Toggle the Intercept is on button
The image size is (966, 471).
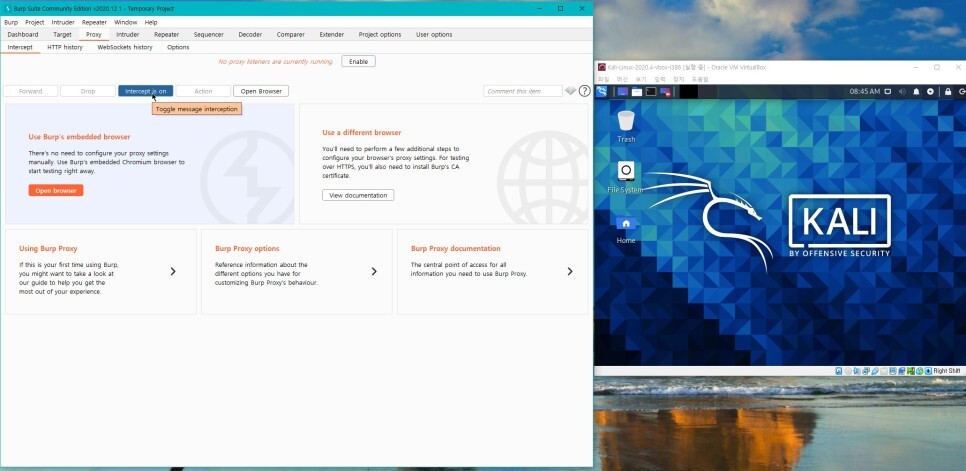[x=145, y=91]
